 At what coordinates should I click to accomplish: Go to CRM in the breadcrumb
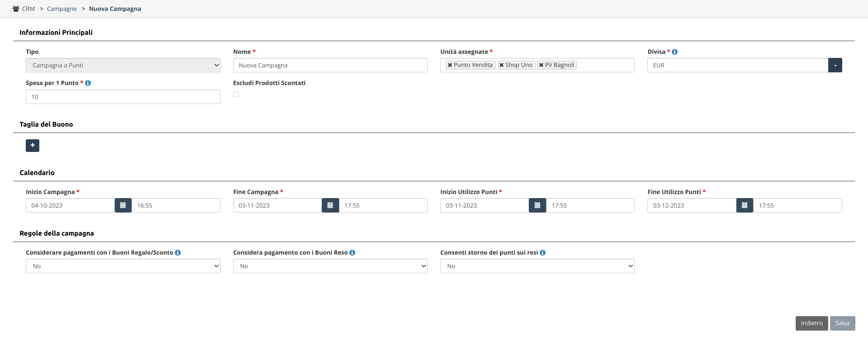[28, 9]
